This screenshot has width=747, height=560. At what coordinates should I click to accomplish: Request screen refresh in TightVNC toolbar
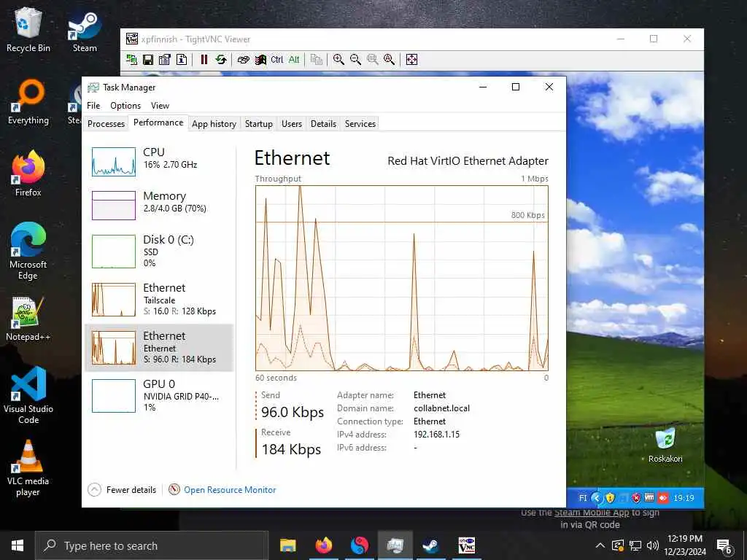tap(220, 60)
